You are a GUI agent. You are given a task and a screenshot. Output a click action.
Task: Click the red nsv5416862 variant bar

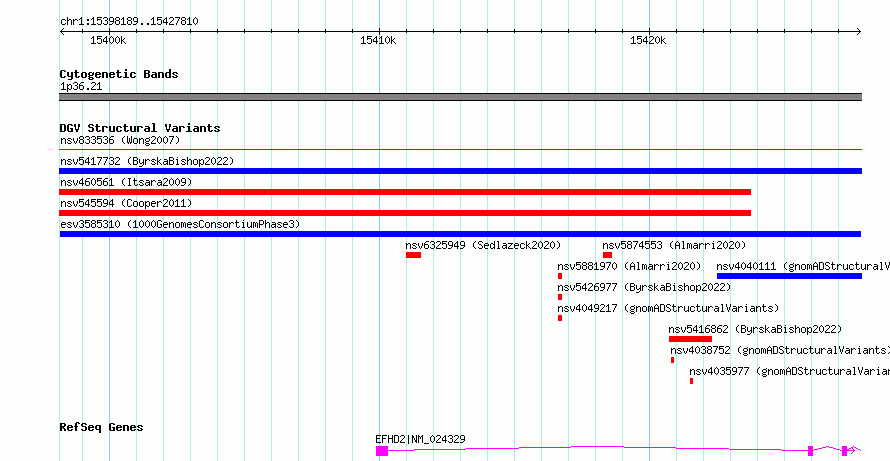[x=690, y=339]
